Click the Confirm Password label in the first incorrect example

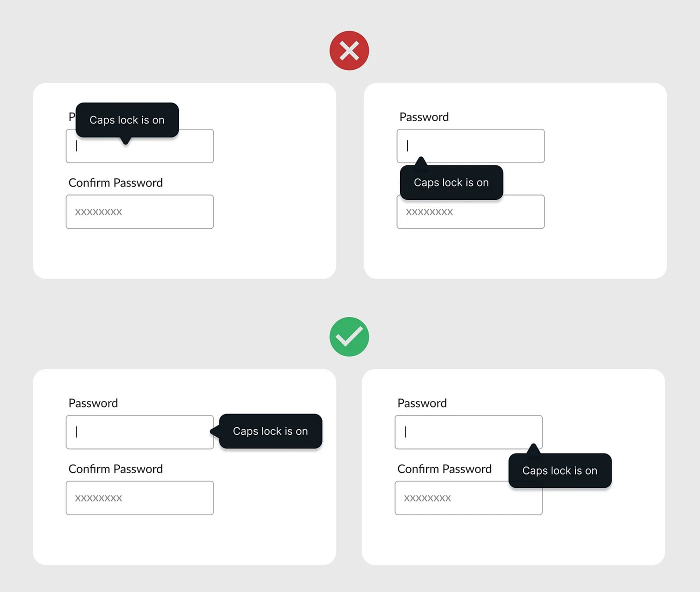115,183
